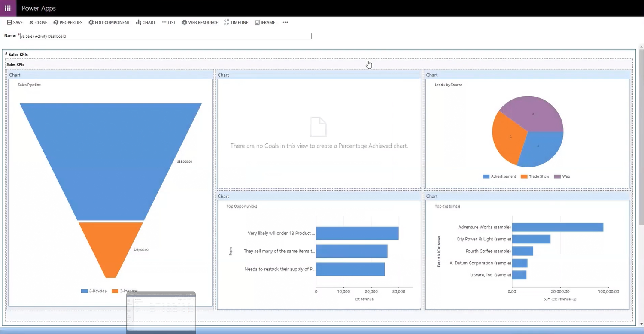Select the Chart tool in the toolbar
Viewport: 644px width, 334px height.
tap(139, 22)
